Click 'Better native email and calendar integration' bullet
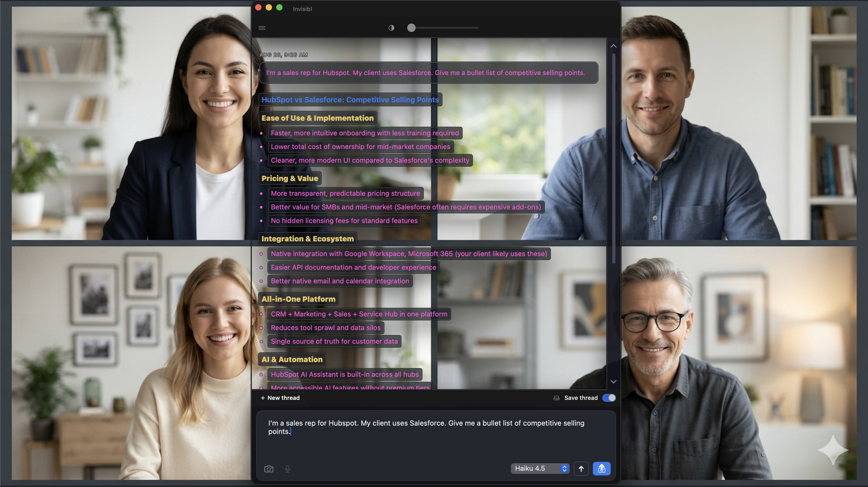The height and width of the screenshot is (487, 868). tap(340, 281)
